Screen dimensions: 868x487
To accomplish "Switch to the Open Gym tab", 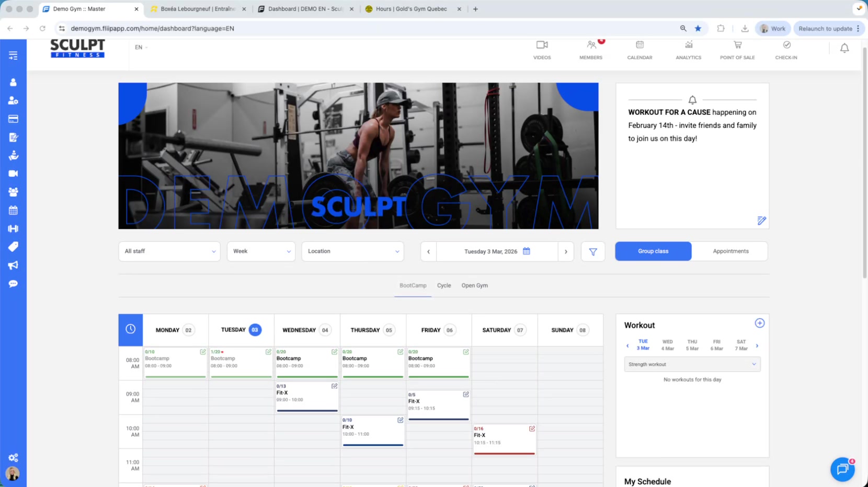I will coord(474,286).
